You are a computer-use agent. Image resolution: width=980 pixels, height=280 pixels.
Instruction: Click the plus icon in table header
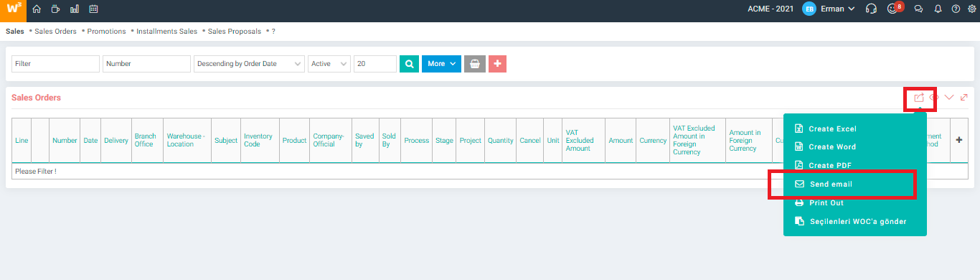point(959,140)
